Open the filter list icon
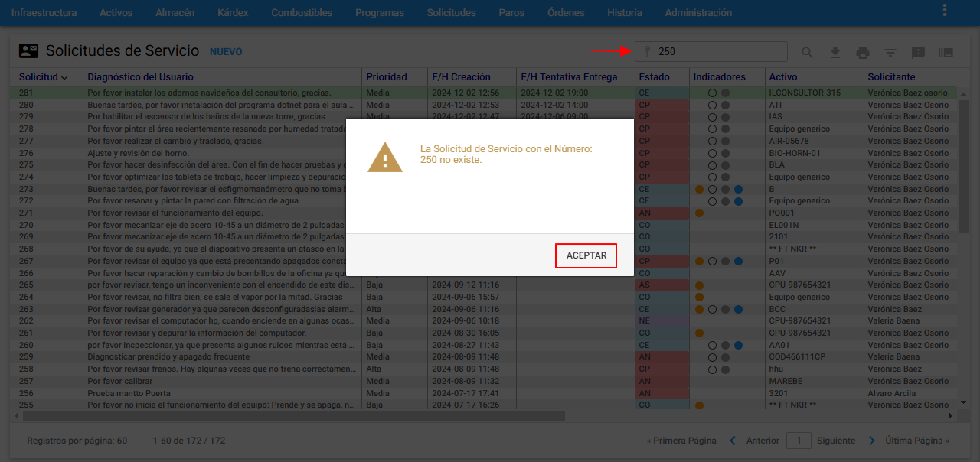This screenshot has height=462, width=980. point(890,52)
